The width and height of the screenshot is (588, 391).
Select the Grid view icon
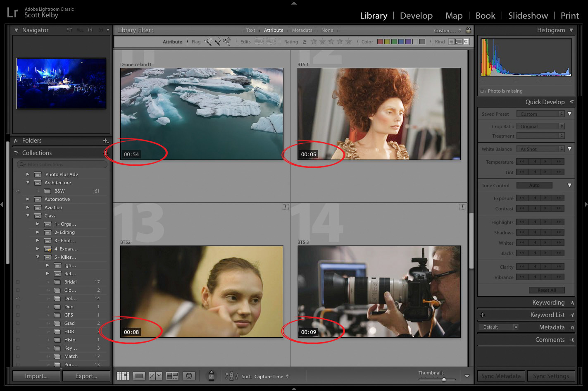pos(123,375)
